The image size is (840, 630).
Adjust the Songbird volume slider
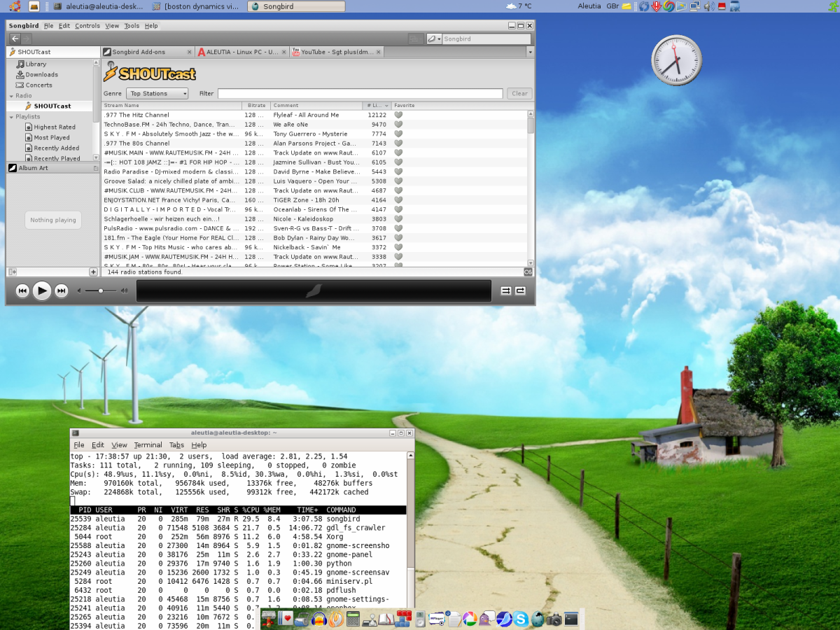tap(101, 290)
